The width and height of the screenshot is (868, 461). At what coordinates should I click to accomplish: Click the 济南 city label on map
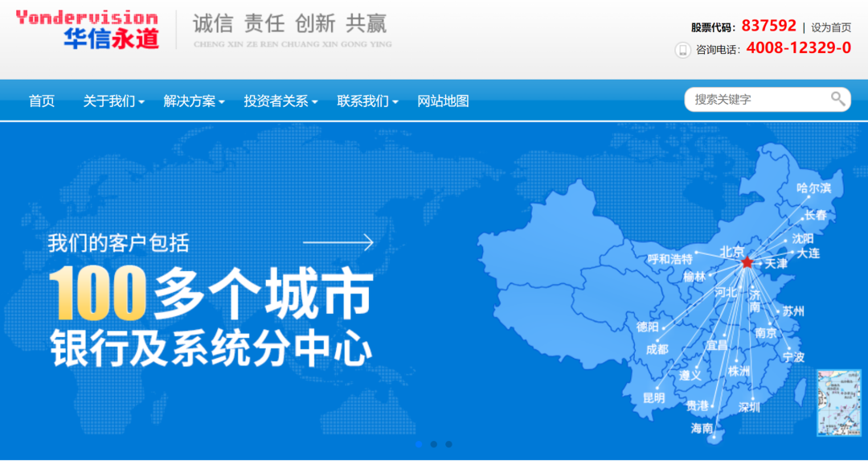tap(755, 300)
